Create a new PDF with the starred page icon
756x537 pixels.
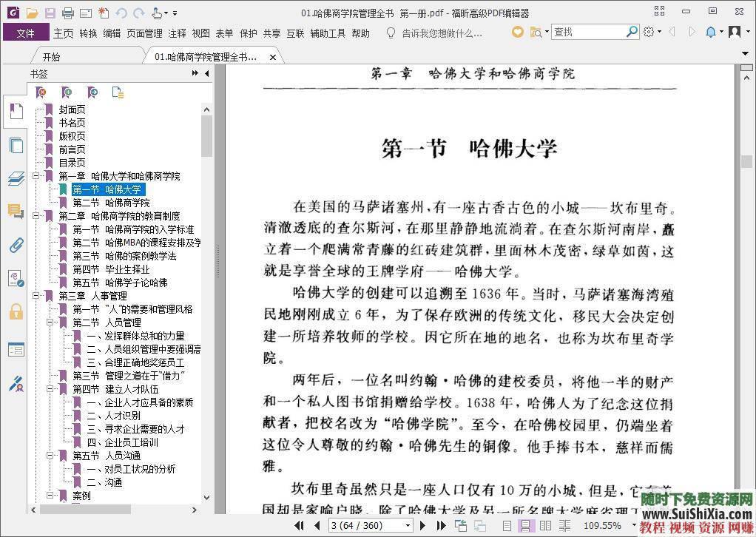103,13
